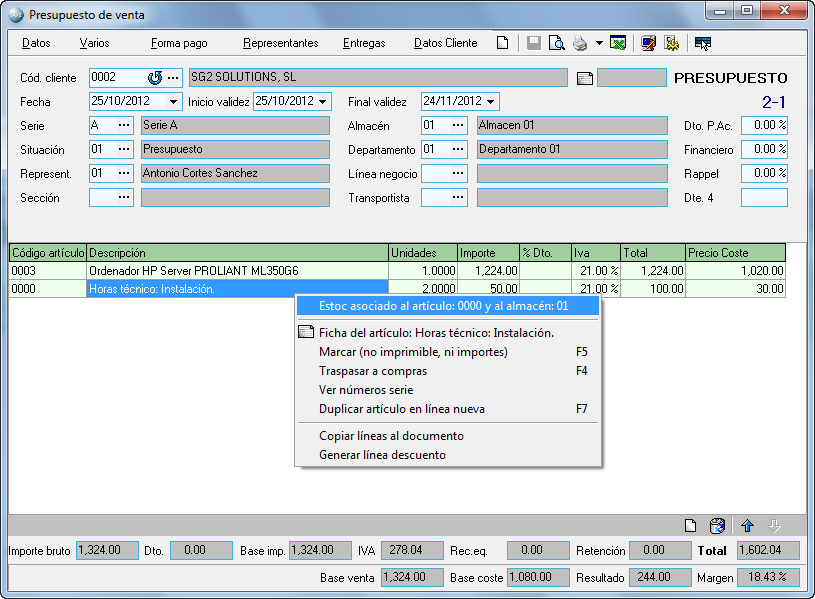Click the save diskette icon
Image resolution: width=815 pixels, height=599 pixels.
(x=534, y=43)
